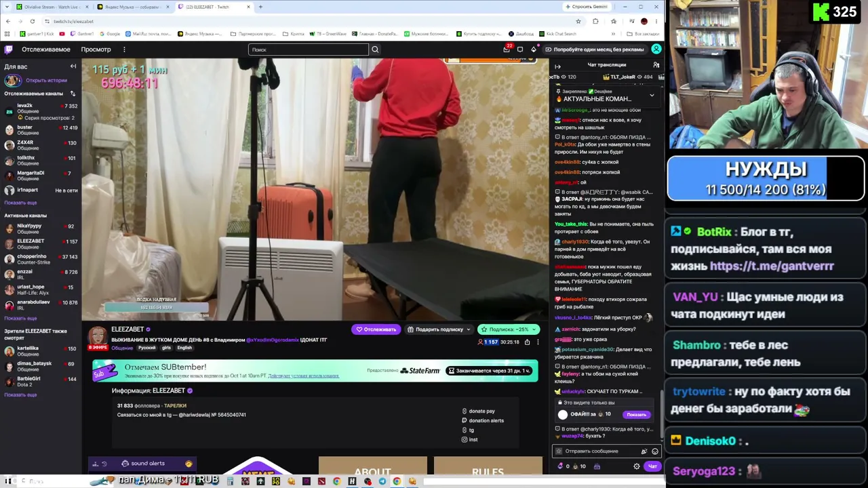
Task: Open chopperinho channel in sidebar
Action: click(x=41, y=260)
